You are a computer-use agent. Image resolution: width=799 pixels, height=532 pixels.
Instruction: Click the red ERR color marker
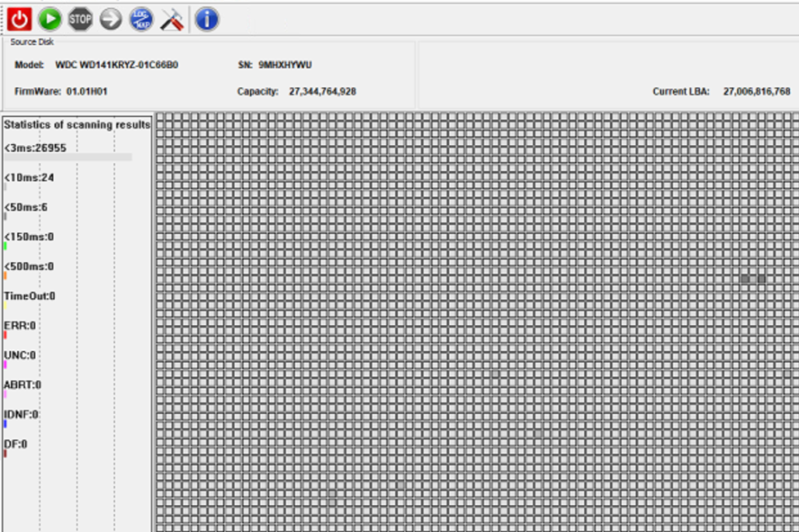5,335
